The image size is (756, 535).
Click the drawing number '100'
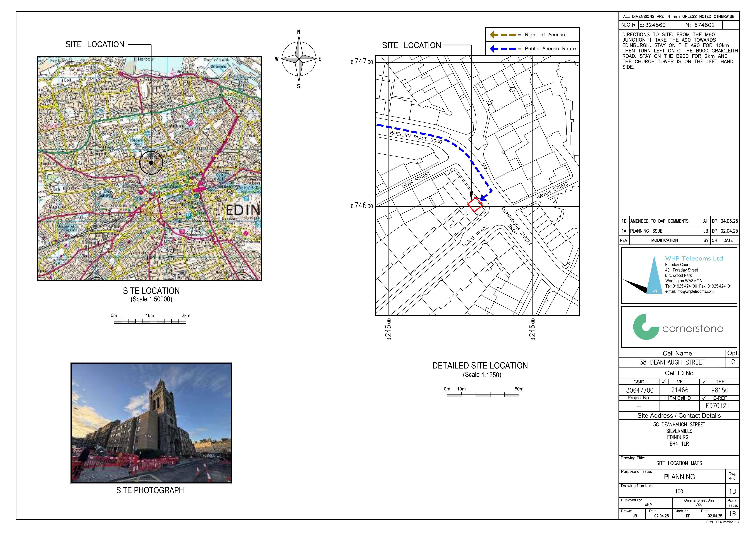679,492
